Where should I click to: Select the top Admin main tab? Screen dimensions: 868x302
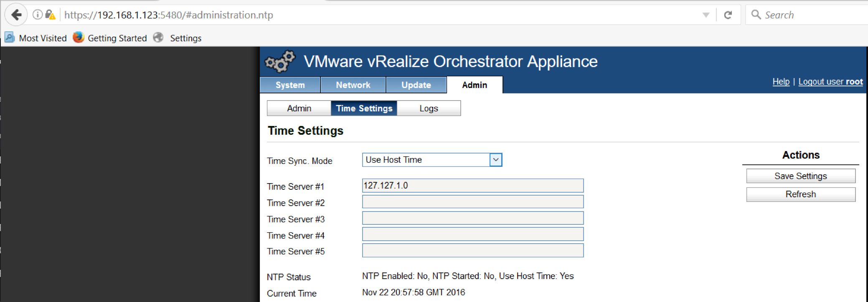pos(475,85)
